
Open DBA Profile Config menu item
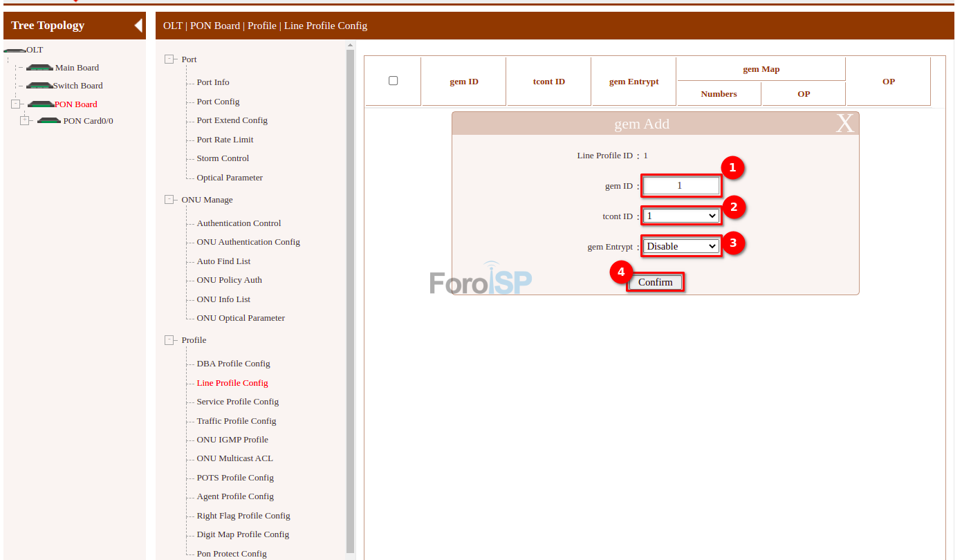pyautogui.click(x=233, y=364)
